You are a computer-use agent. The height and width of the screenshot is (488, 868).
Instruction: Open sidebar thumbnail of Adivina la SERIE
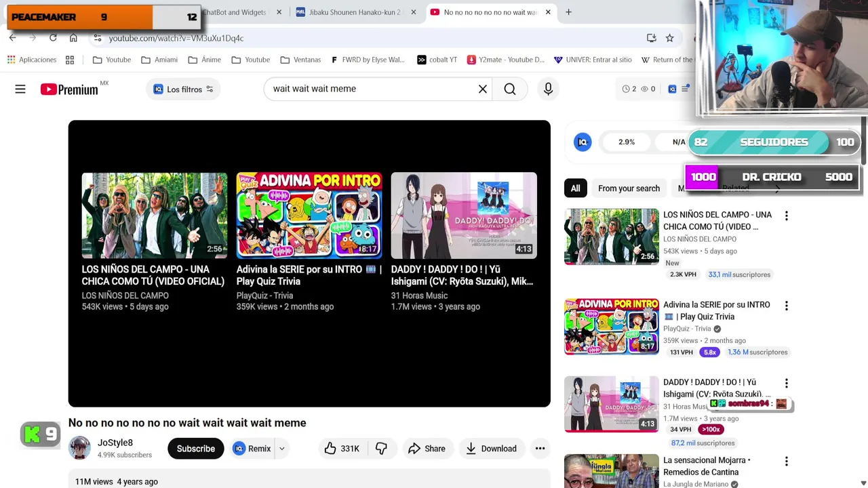(x=611, y=327)
